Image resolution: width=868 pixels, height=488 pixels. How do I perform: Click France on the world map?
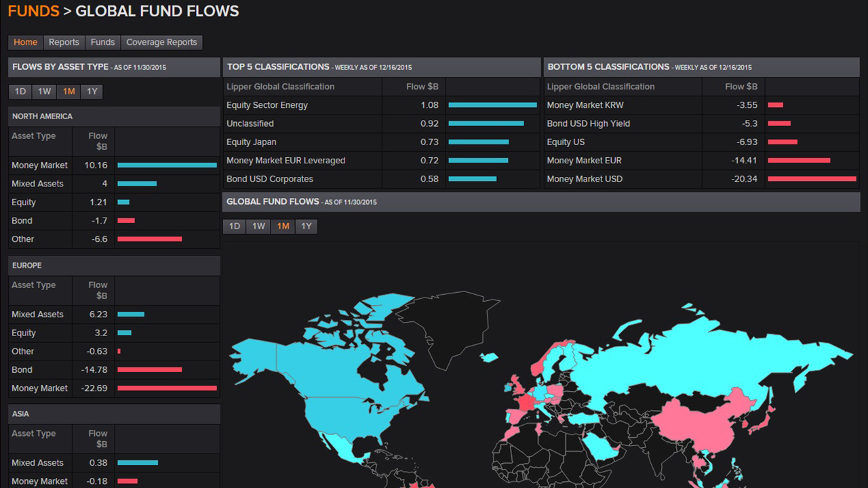pyautogui.click(x=528, y=403)
